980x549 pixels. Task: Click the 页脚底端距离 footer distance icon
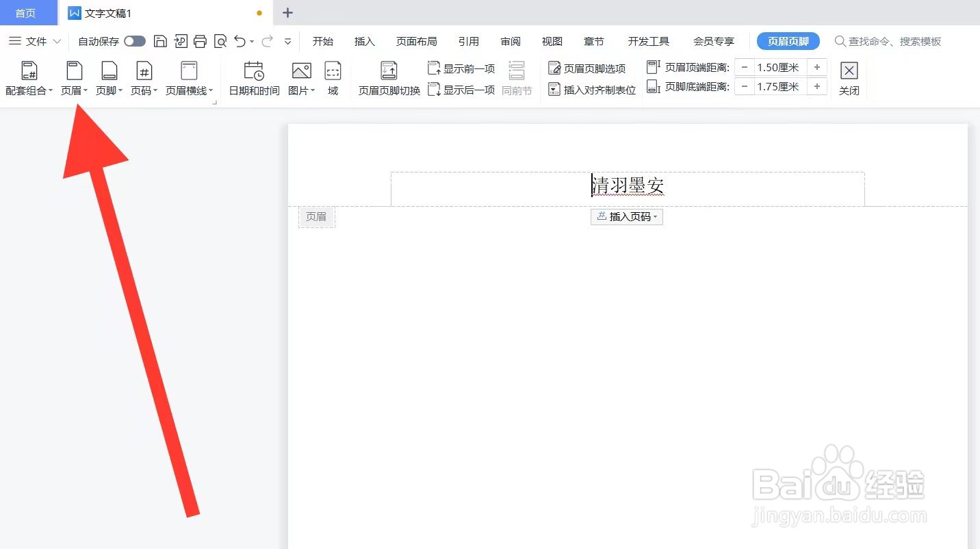654,86
